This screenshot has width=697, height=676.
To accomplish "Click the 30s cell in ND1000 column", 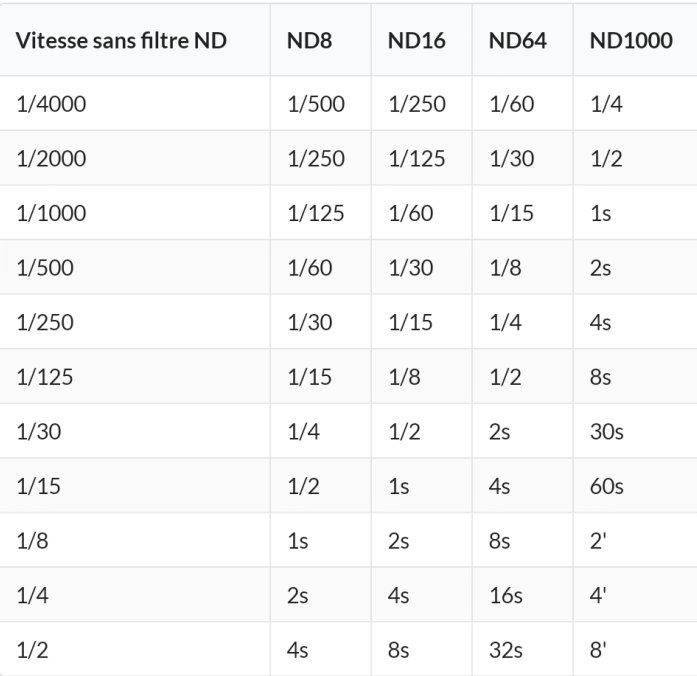I will point(607,433).
